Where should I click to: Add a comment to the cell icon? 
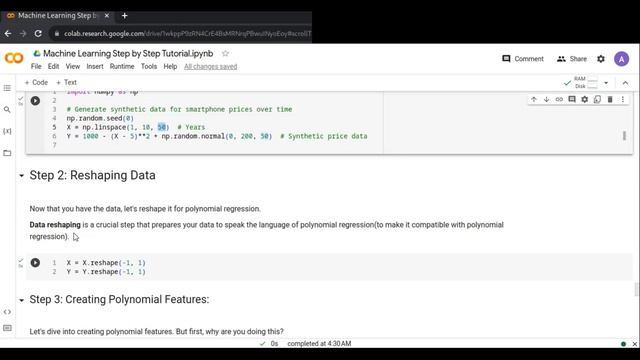pos(572,99)
